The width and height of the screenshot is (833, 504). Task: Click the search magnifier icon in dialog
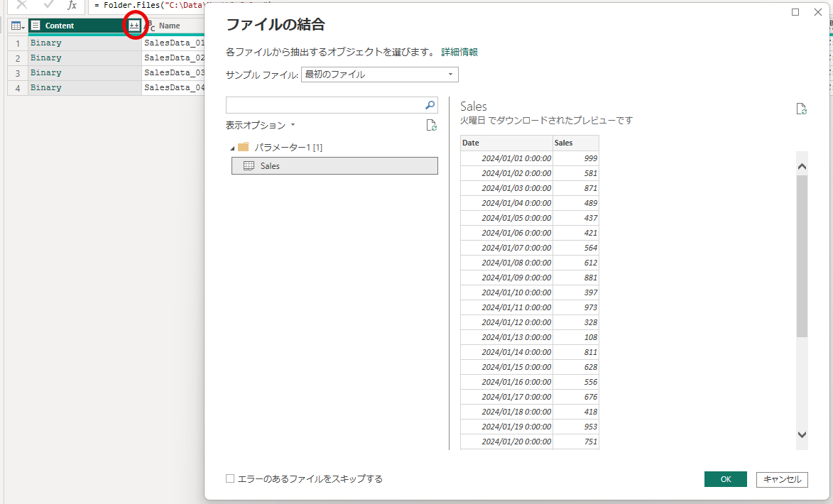430,105
